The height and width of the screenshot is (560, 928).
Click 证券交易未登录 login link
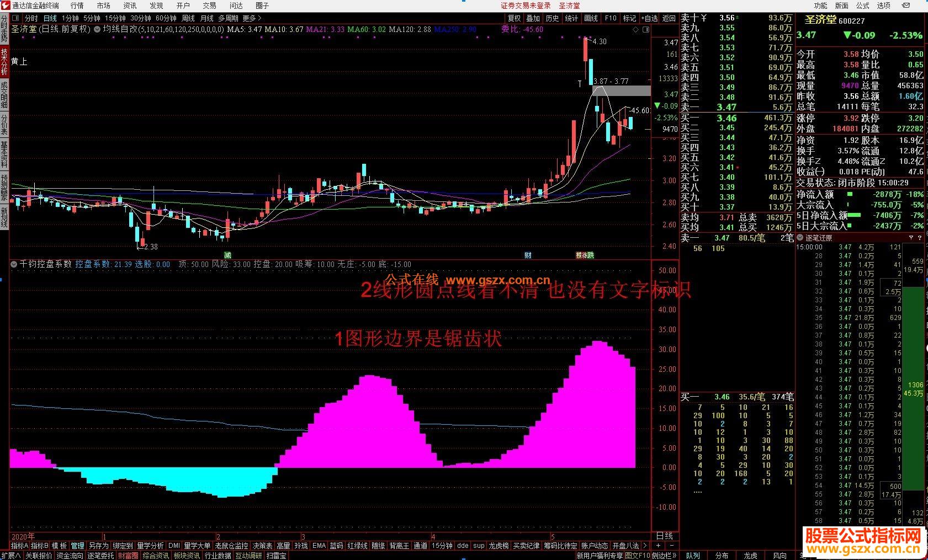tap(526, 6)
